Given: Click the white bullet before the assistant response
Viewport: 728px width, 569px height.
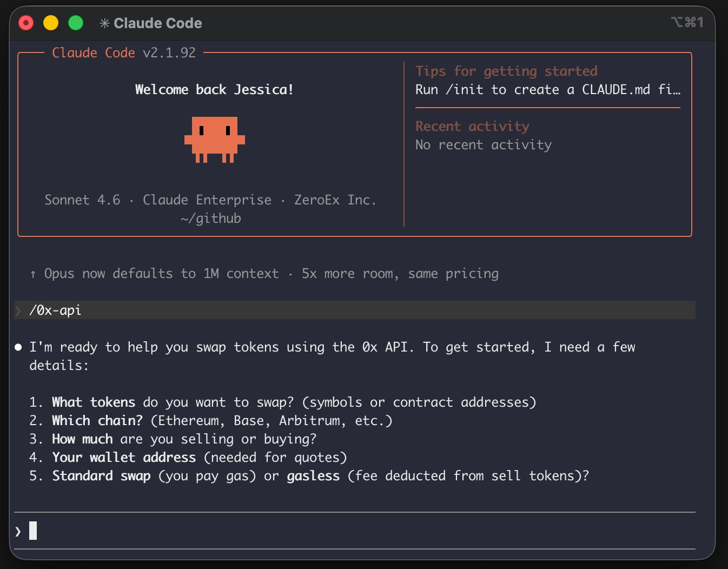Looking at the screenshot, I should tap(18, 347).
